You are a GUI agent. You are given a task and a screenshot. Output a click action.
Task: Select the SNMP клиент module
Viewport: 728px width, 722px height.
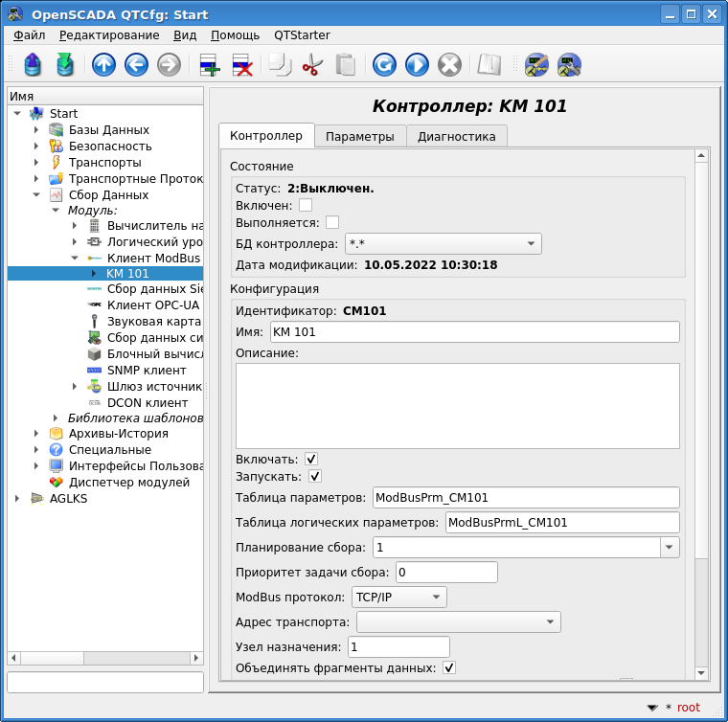(147, 371)
